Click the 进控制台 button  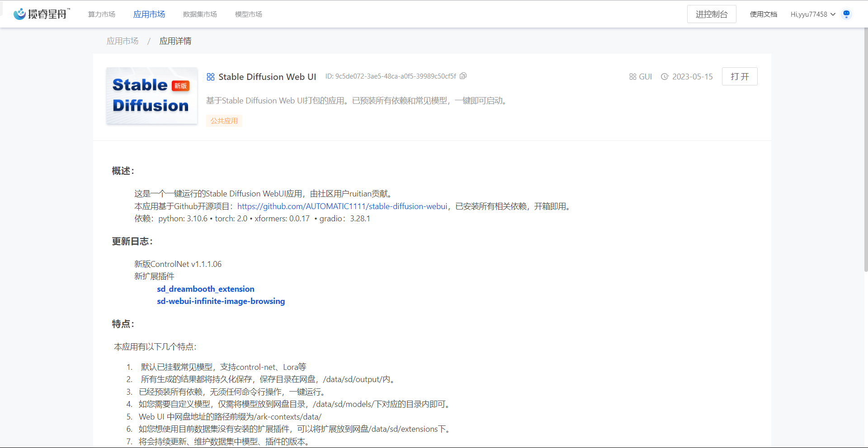coord(712,14)
